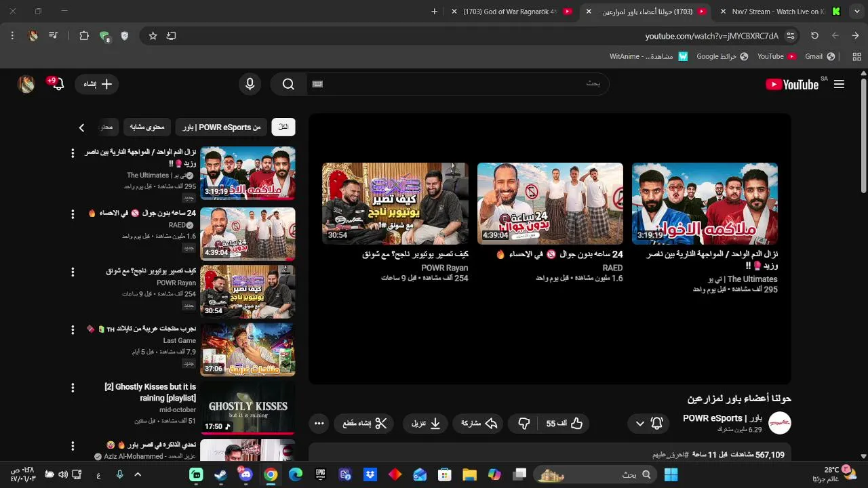Click the search magnifier button
The width and height of the screenshot is (868, 488).
tap(288, 84)
